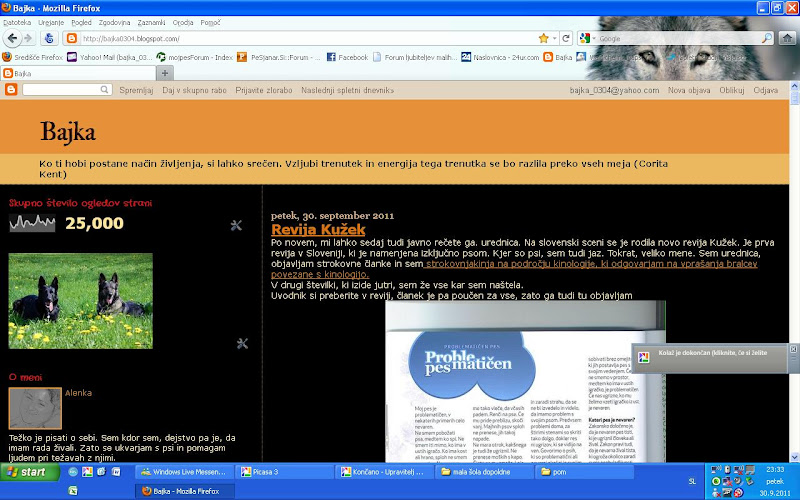Reload the page with the refresh button
This screenshot has width=800, height=500.
click(x=565, y=38)
